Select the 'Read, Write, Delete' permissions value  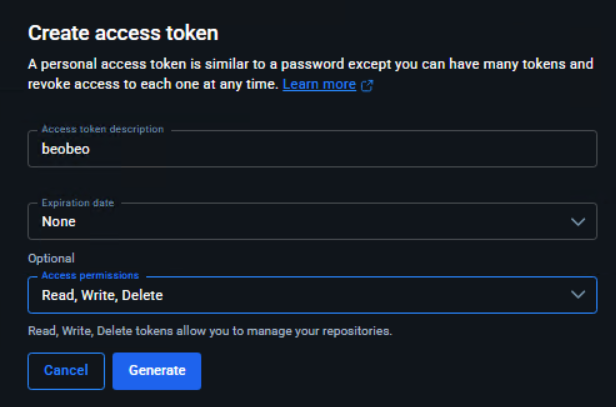click(102, 295)
